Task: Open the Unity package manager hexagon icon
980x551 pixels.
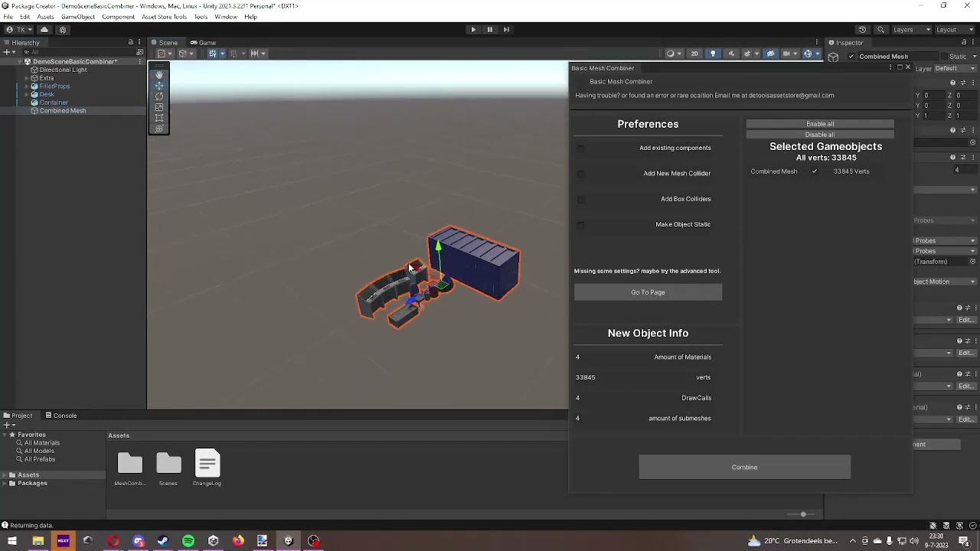Action: click(x=63, y=30)
